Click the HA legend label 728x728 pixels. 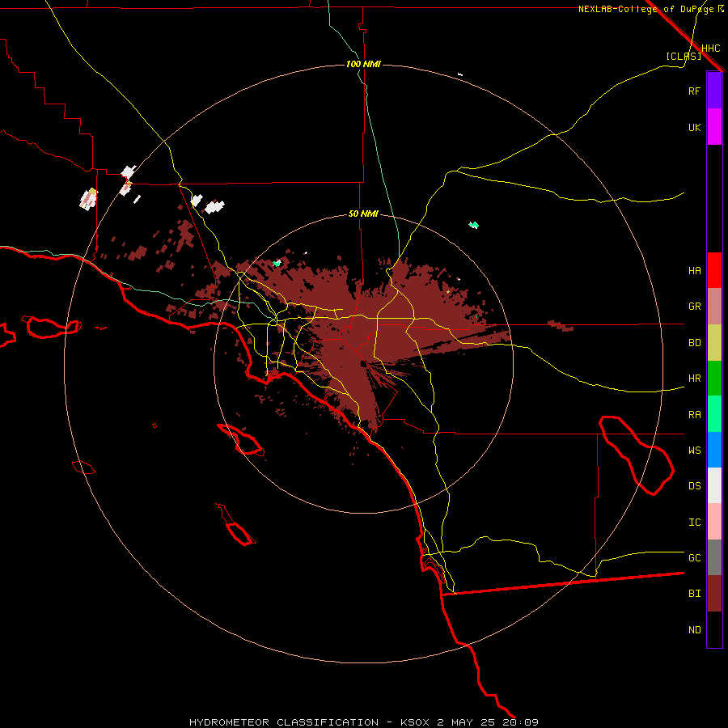(694, 271)
